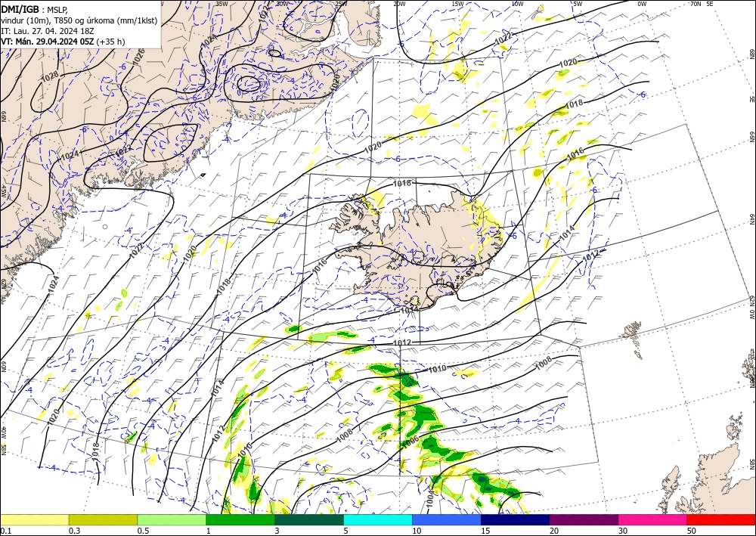756x536 pixels.
Task: Click the '15W' longitude label
Action: pyautogui.click(x=457, y=4)
